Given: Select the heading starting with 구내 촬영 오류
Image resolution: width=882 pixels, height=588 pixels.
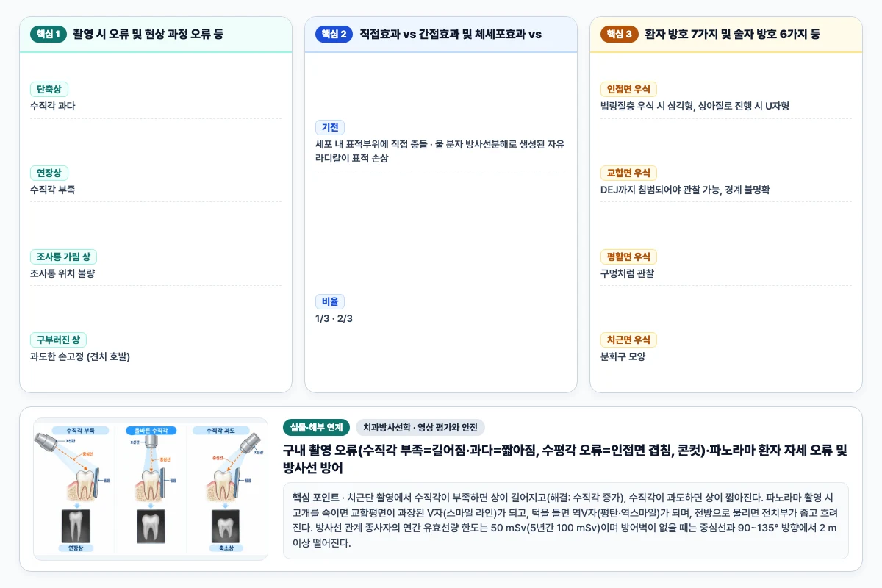Looking at the screenshot, I should (565, 459).
